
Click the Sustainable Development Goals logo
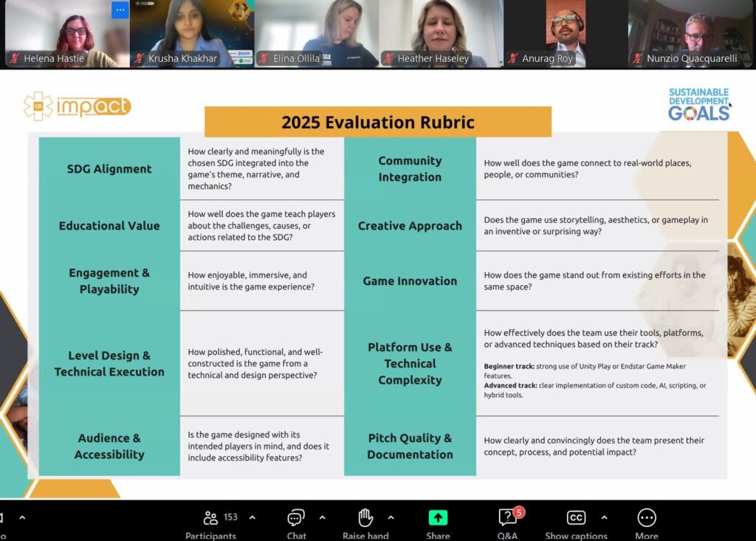click(x=698, y=104)
